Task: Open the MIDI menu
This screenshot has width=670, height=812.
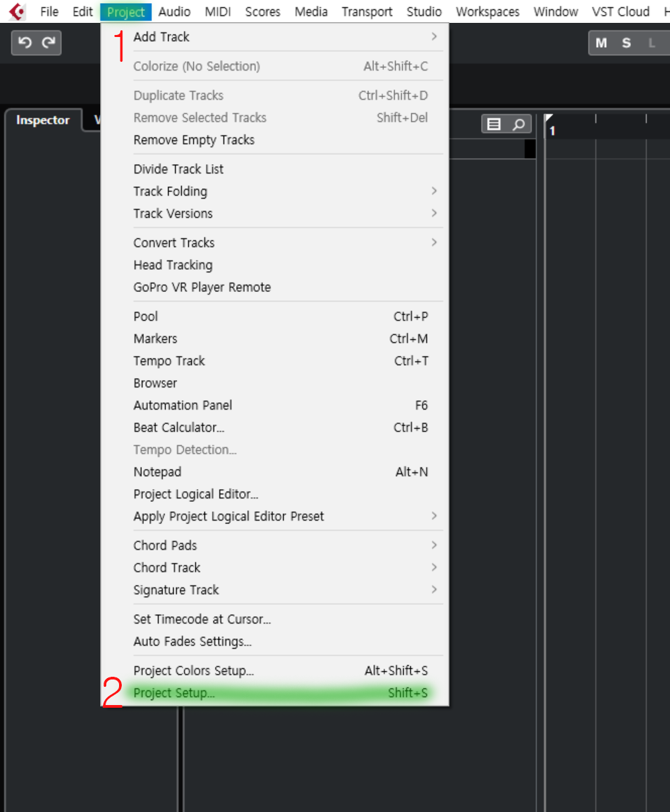Action: tap(218, 11)
